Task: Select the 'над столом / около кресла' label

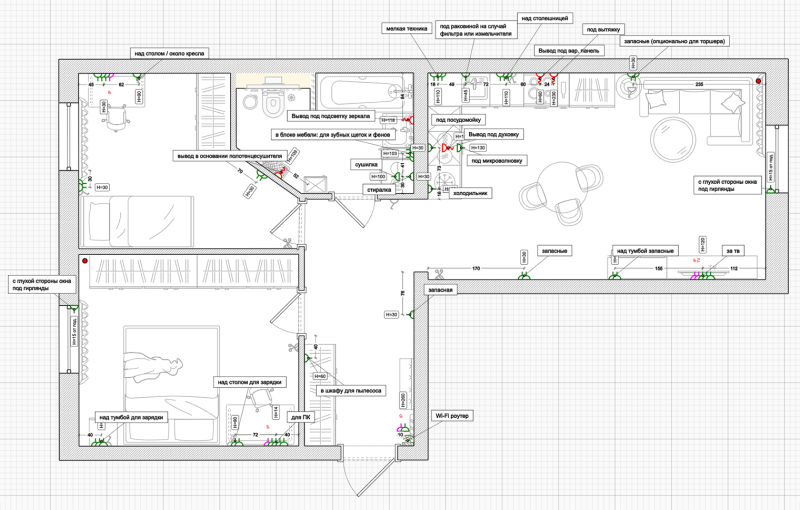Action: click(x=169, y=53)
